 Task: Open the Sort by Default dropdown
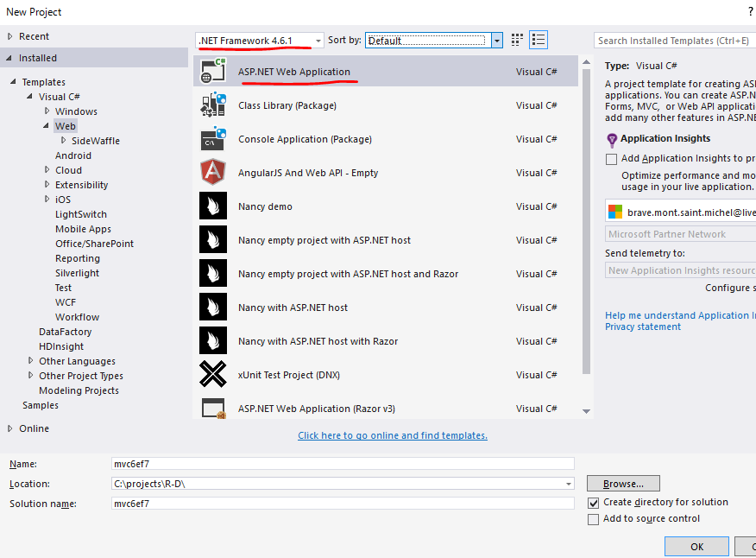tap(434, 40)
